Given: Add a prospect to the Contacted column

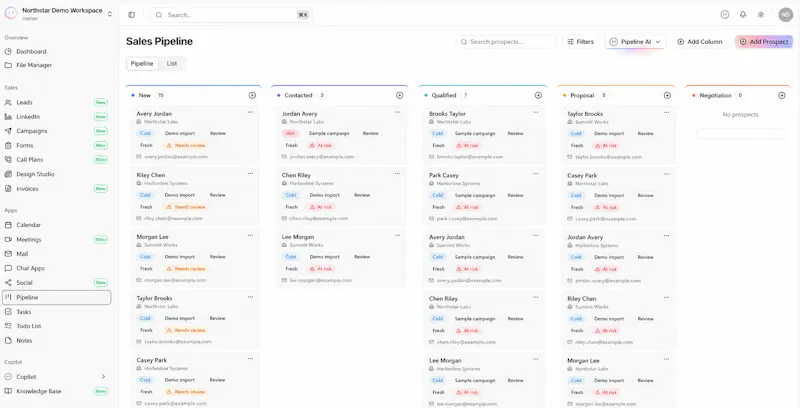Looking at the screenshot, I should click(399, 95).
